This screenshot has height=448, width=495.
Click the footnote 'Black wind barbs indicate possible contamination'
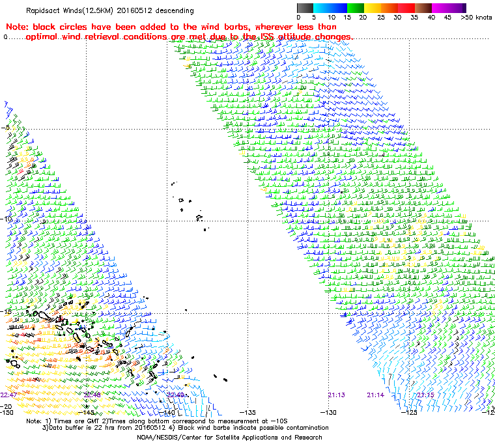[x=253, y=428]
